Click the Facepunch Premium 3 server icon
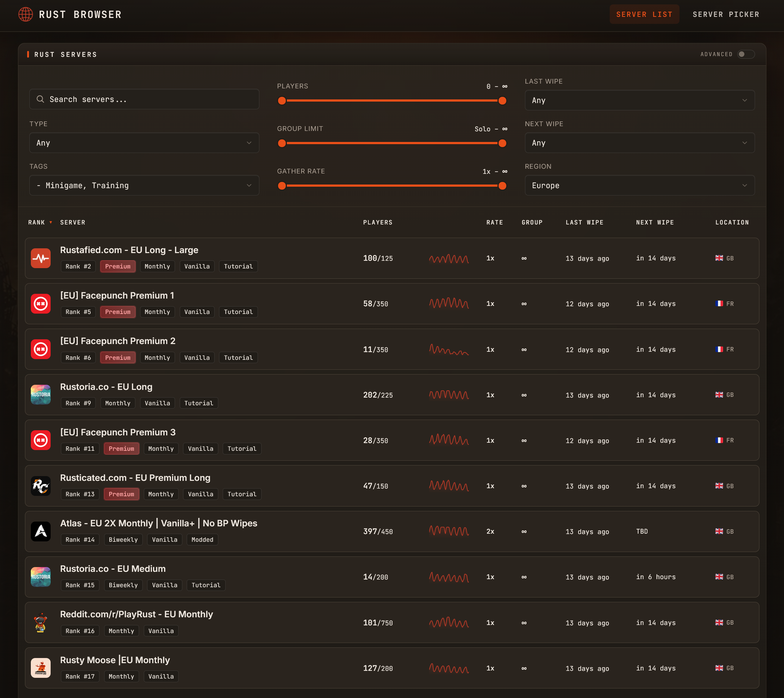 click(x=41, y=440)
